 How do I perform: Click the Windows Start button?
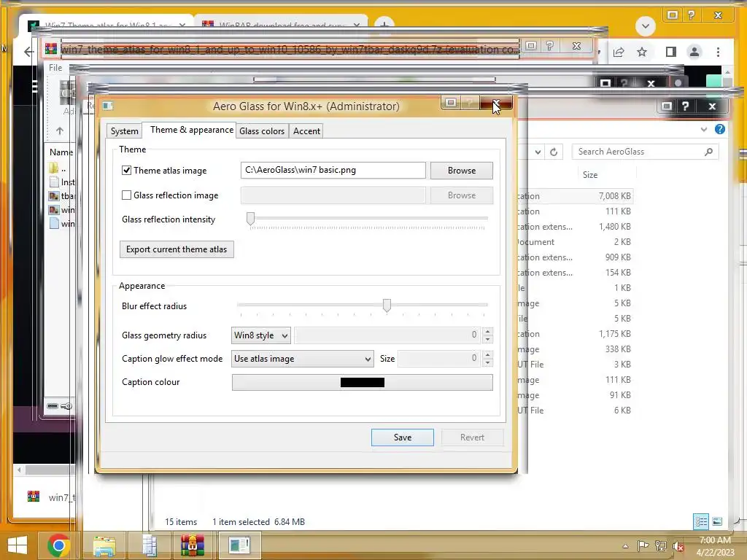(18, 545)
